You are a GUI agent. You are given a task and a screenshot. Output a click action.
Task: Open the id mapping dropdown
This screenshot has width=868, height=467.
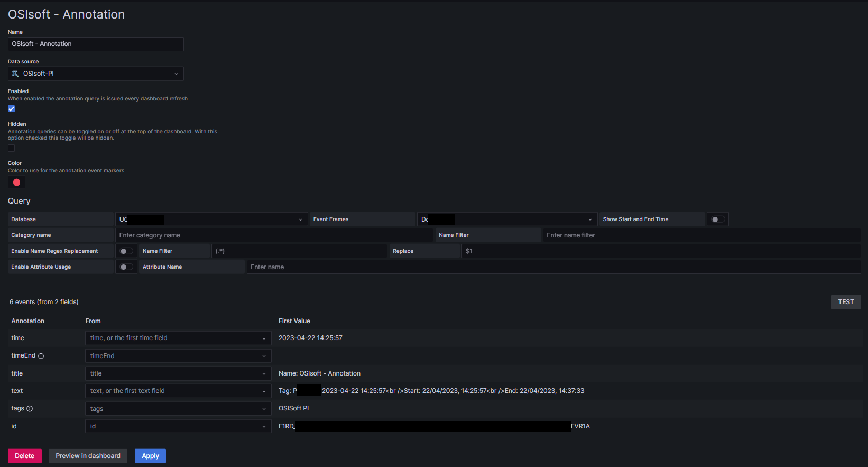coord(178,426)
